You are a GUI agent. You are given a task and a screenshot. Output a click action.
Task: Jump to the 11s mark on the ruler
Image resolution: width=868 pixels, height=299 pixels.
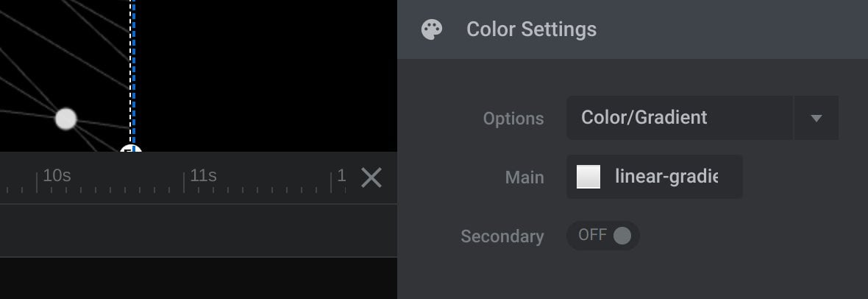click(x=203, y=176)
